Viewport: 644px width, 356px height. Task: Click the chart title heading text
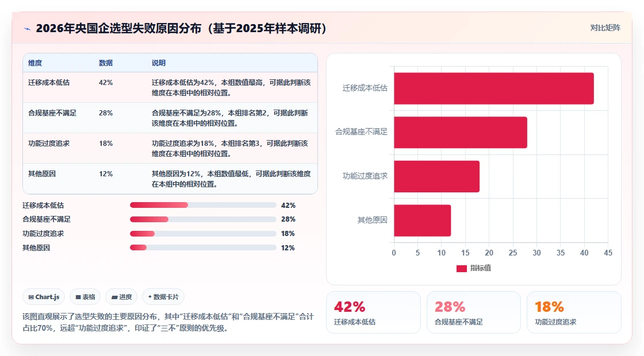click(181, 28)
